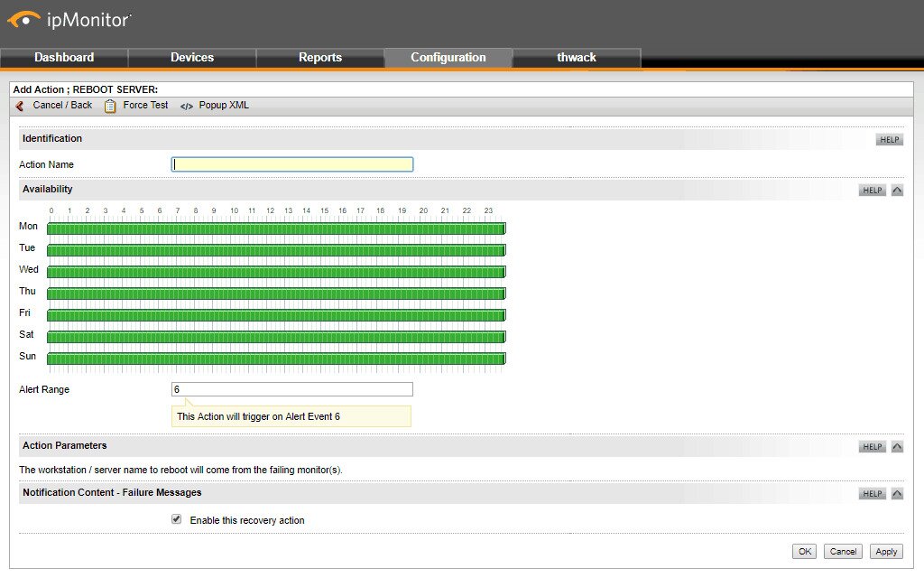Disable the Enable this recovery action checkbox
This screenshot has height=578, width=924.
click(176, 519)
